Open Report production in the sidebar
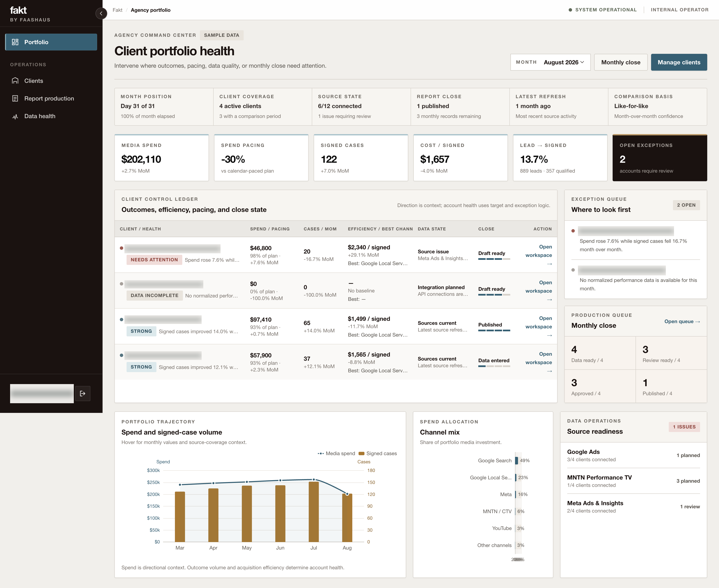The height and width of the screenshot is (588, 719). point(51,99)
